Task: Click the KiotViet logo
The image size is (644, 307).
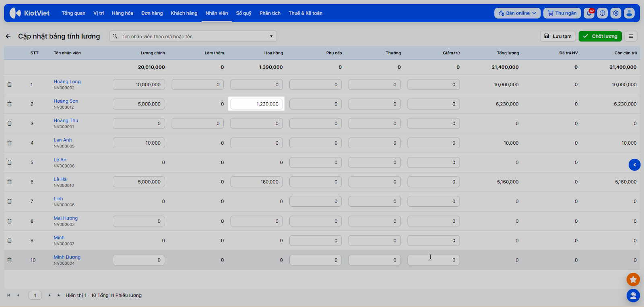Action: click(29, 13)
